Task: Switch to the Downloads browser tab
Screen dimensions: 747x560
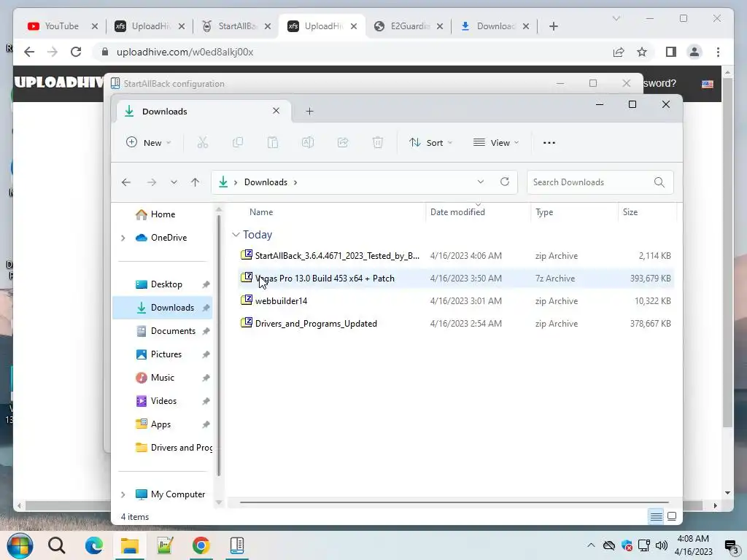Action: [495, 26]
